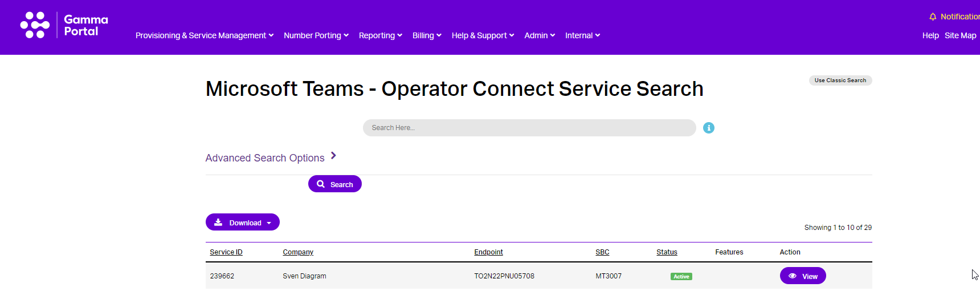This screenshot has width=980, height=291.
Task: Open the Help & Support menu
Action: click(483, 35)
